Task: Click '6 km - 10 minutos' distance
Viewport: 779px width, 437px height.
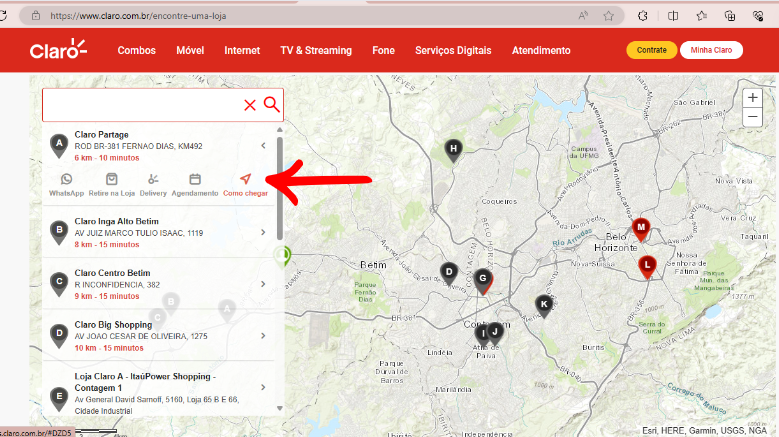Action: 107,158
